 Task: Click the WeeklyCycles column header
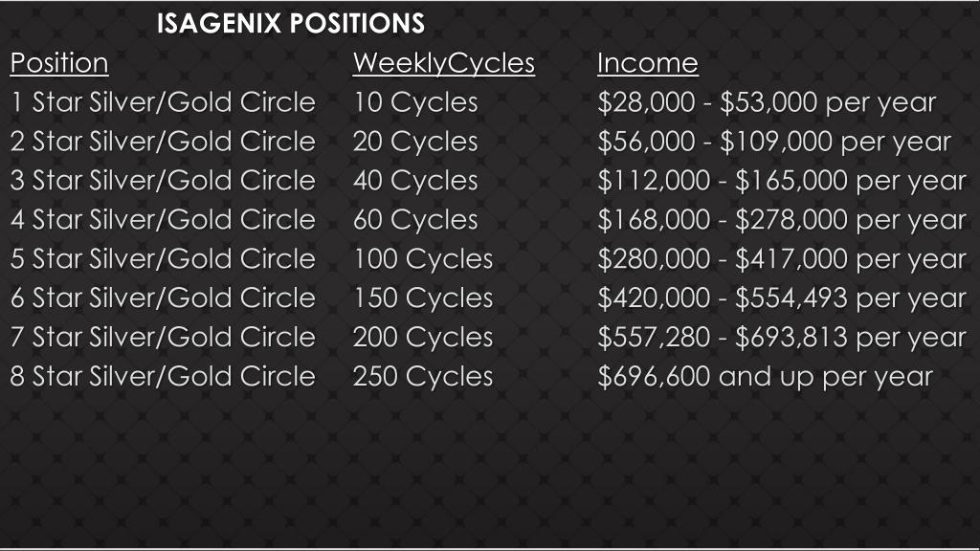coord(443,63)
